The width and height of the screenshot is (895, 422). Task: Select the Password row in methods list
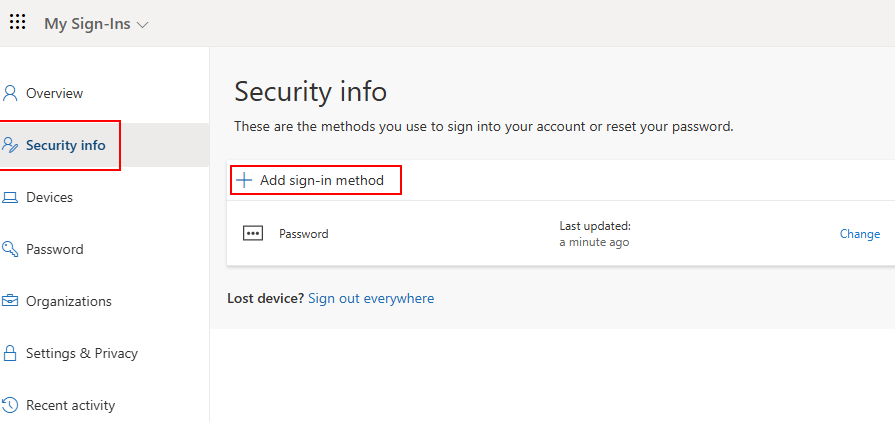click(561, 234)
